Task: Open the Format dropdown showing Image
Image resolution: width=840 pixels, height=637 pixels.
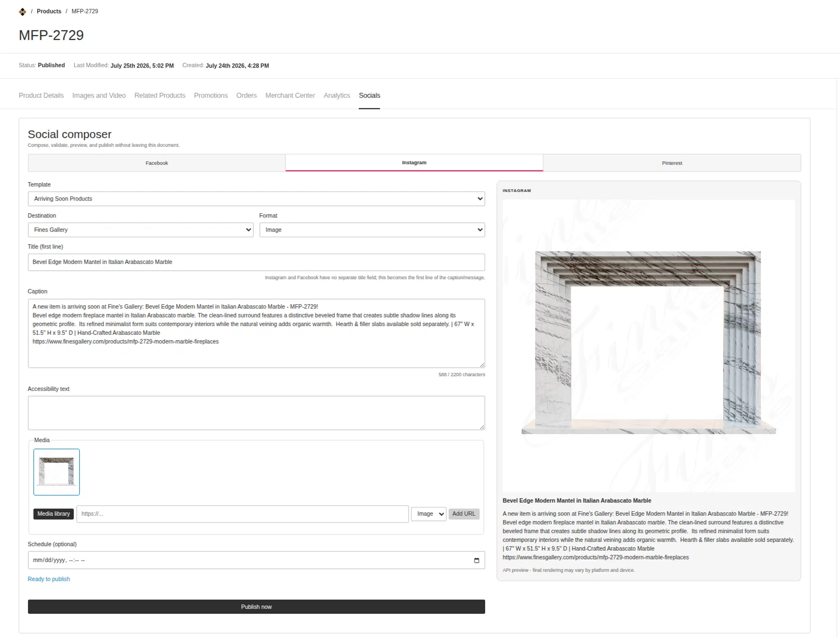Action: point(372,230)
